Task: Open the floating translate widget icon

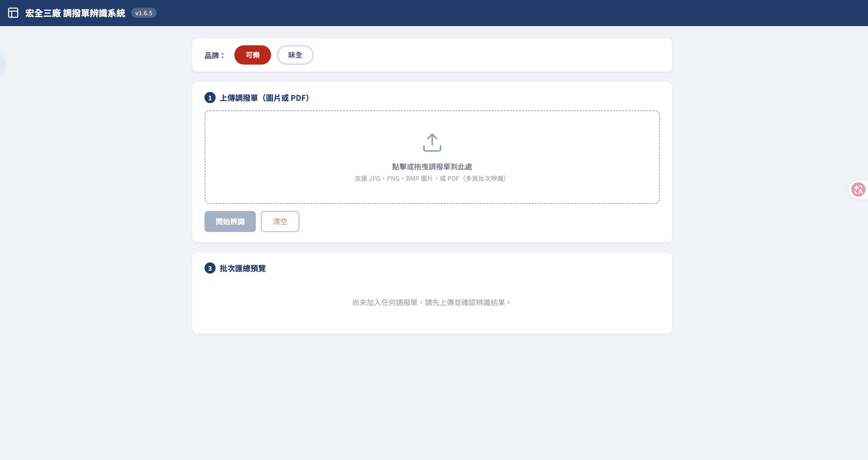Action: pos(858,189)
